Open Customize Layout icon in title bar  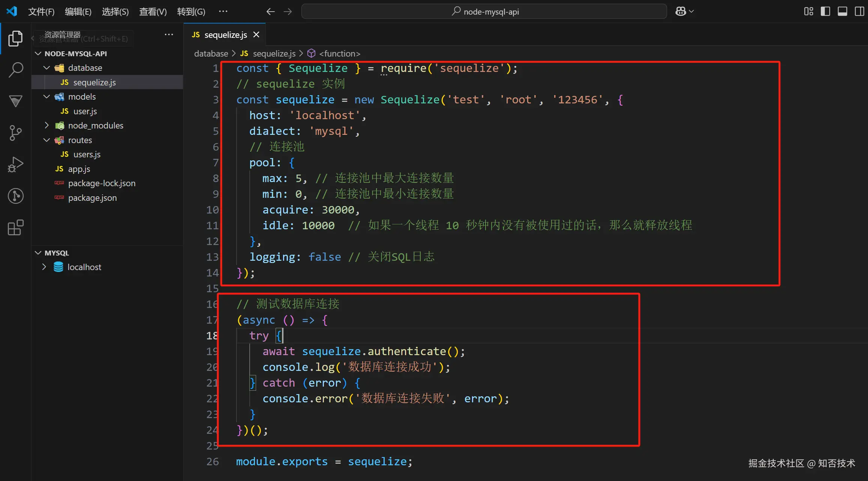809,12
